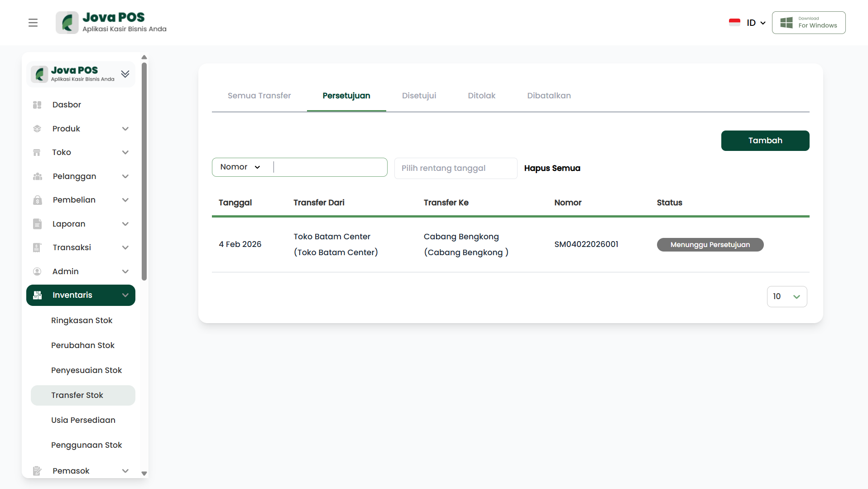Open the rows-per-page 10 dropdown

click(786, 296)
